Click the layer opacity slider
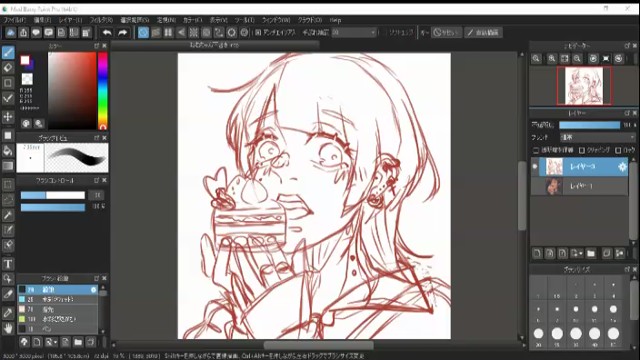640x360 pixels. click(589, 125)
